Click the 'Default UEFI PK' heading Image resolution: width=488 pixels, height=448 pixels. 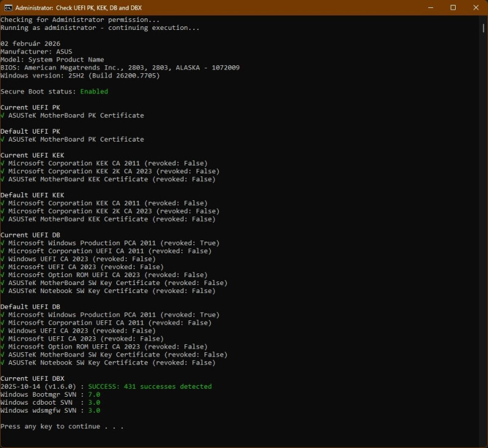[x=30, y=131]
